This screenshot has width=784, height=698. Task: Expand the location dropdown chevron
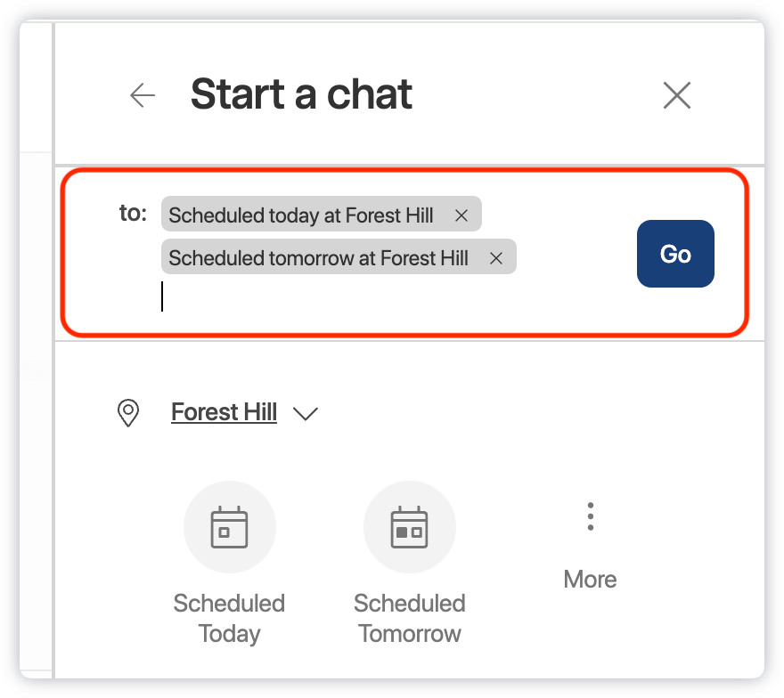(x=306, y=414)
